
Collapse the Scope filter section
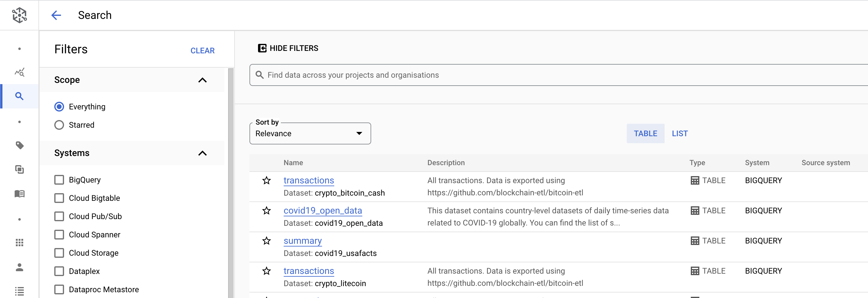(x=202, y=80)
